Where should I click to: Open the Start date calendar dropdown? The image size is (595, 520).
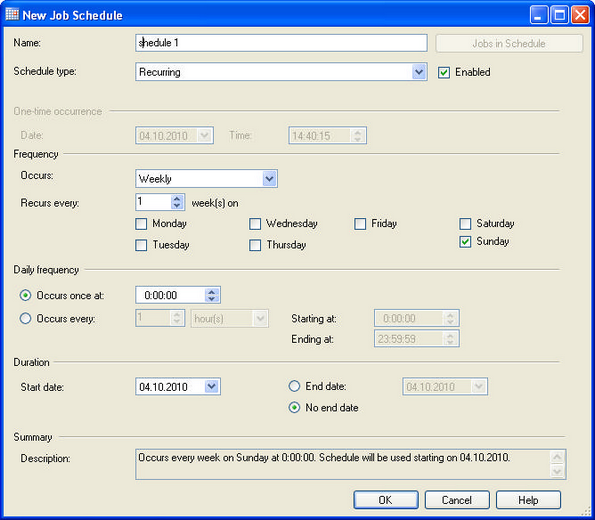coord(212,386)
